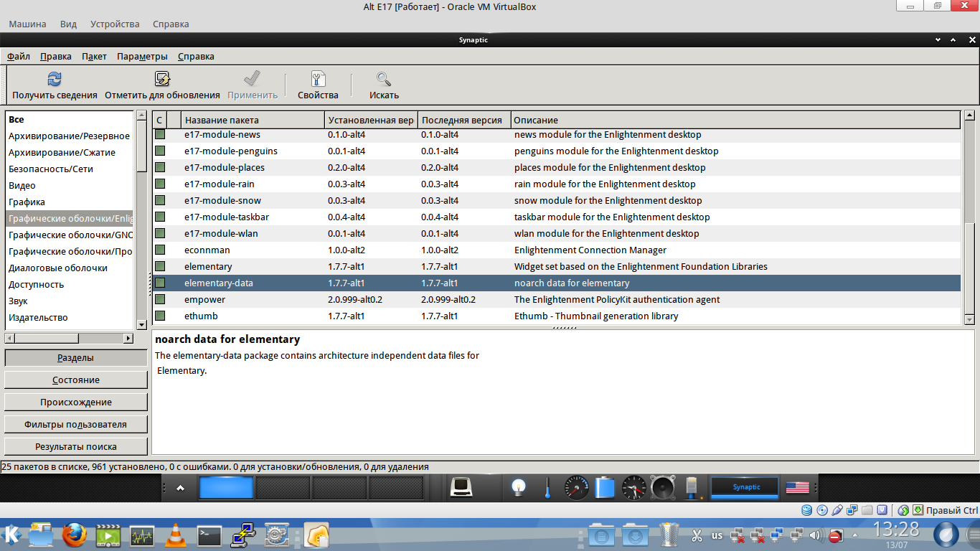Toggle status box for econnman
Image resolution: width=980 pixels, height=551 pixels.
(160, 250)
